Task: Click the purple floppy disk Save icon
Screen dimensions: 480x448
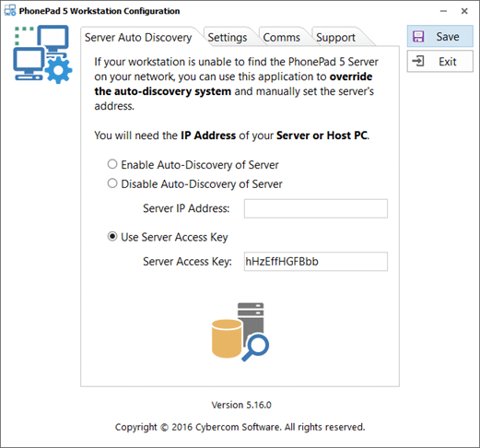Action: 418,37
